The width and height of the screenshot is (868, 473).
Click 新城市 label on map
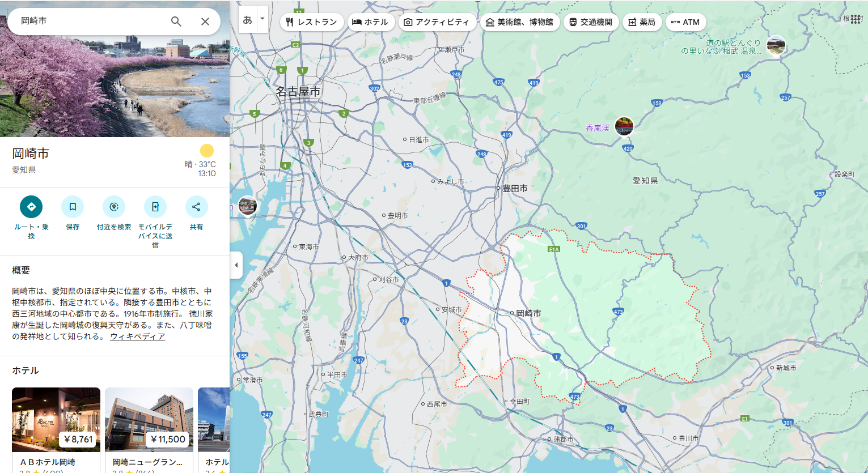point(786,368)
